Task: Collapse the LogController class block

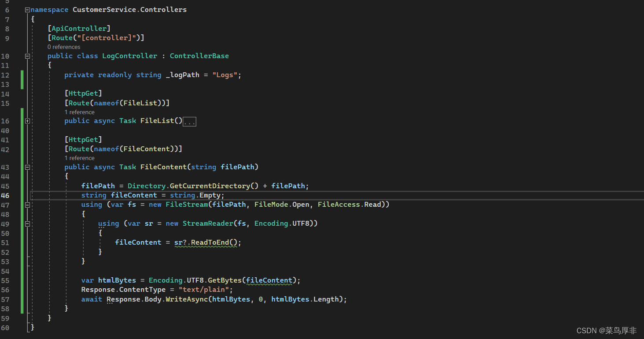Action: click(27, 56)
